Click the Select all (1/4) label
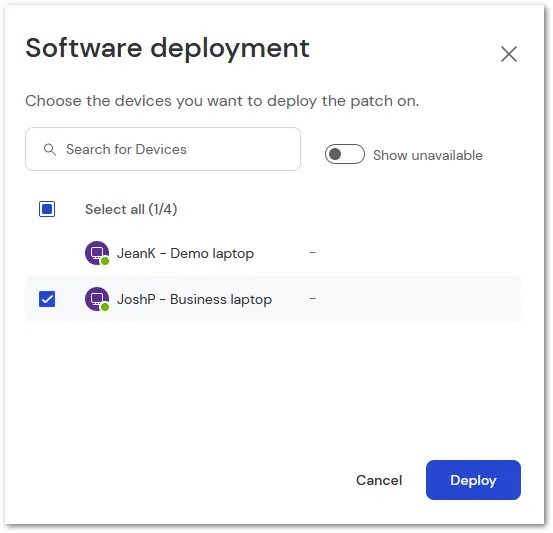553x533 pixels. tap(131, 209)
